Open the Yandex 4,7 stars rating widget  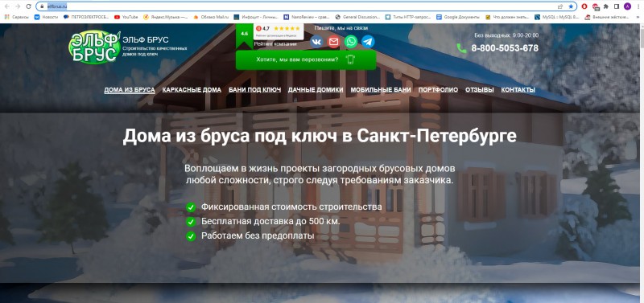click(x=279, y=31)
